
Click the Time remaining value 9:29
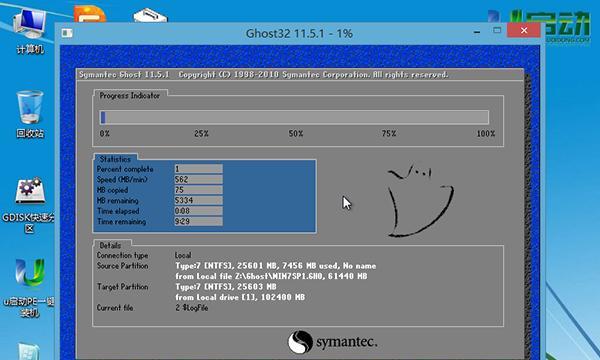[x=198, y=221]
